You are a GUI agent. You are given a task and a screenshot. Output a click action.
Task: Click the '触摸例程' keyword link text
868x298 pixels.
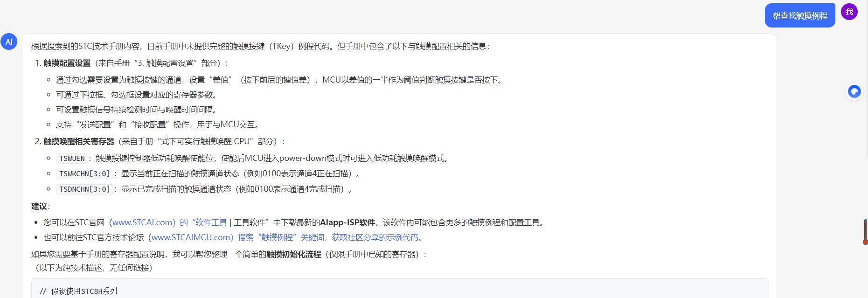277,237
